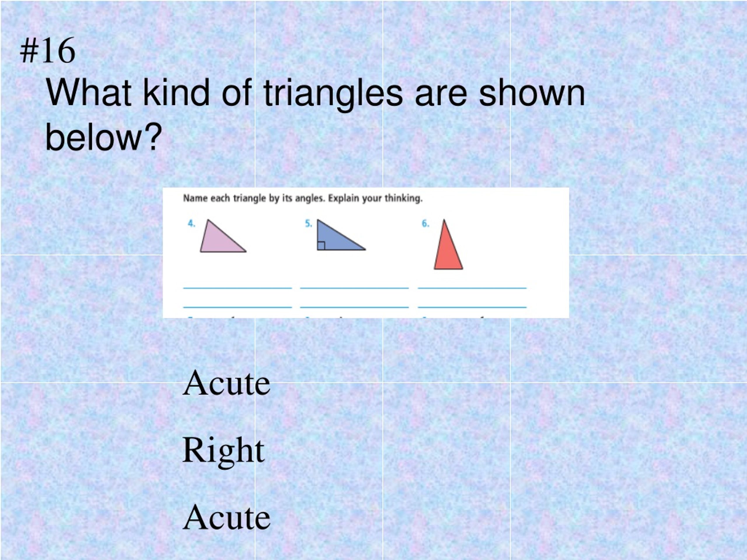
Task: Select the blue number 5 label
Action: coord(308,223)
